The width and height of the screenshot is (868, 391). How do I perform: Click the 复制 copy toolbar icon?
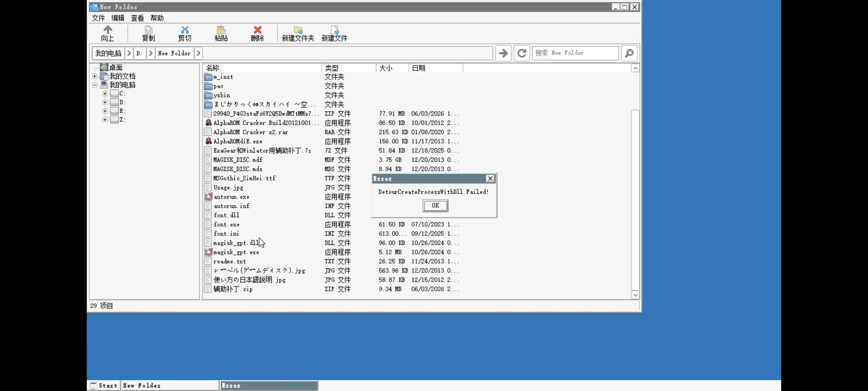click(148, 30)
